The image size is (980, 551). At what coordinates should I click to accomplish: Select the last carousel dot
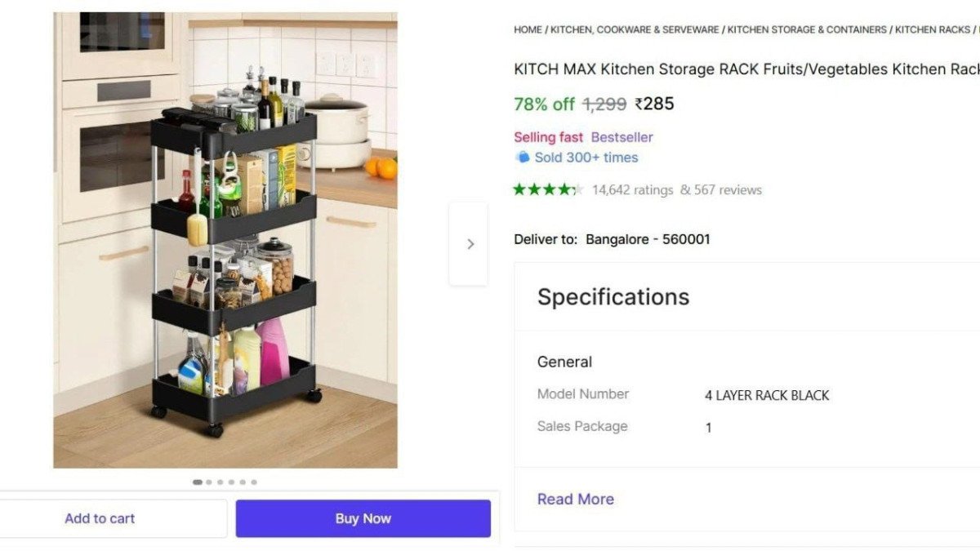click(253, 482)
